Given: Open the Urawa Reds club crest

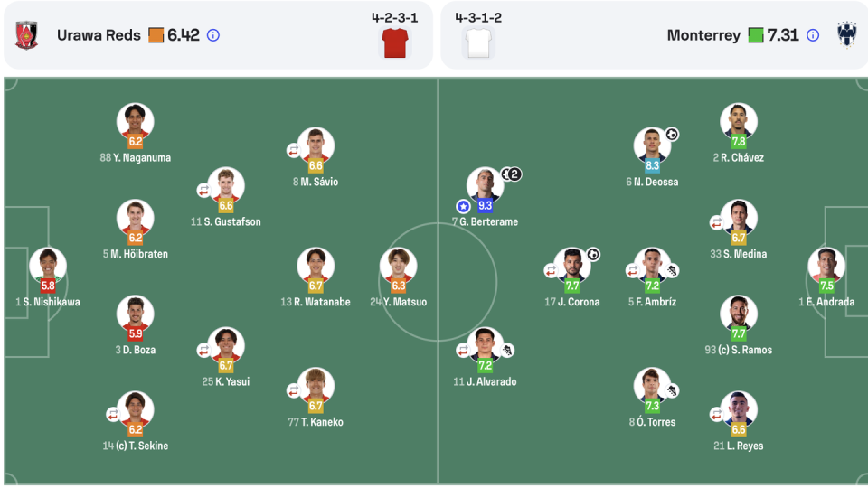Looking at the screenshot, I should click(26, 35).
